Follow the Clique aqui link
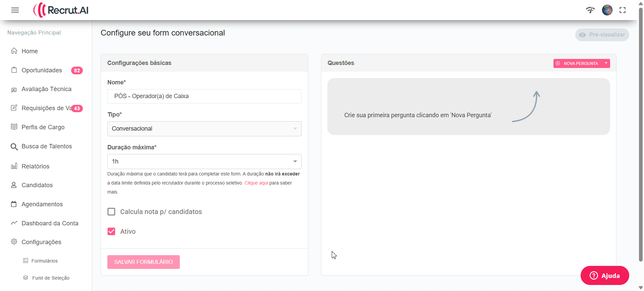The height and width of the screenshot is (291, 644). (256, 183)
